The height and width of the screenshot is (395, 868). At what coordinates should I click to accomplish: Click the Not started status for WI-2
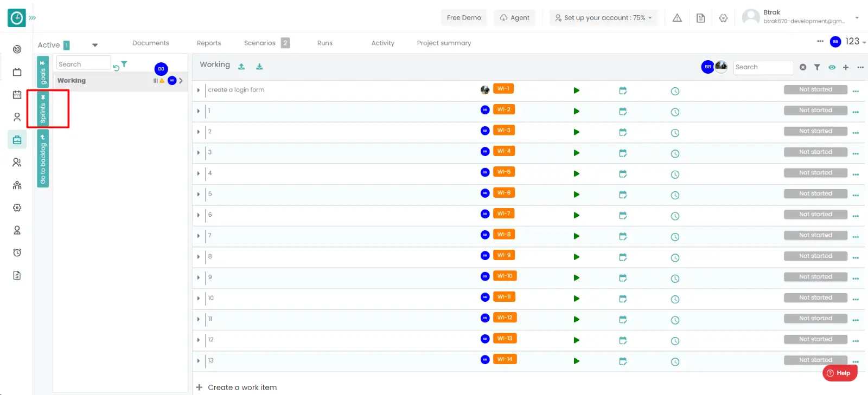[815, 111]
